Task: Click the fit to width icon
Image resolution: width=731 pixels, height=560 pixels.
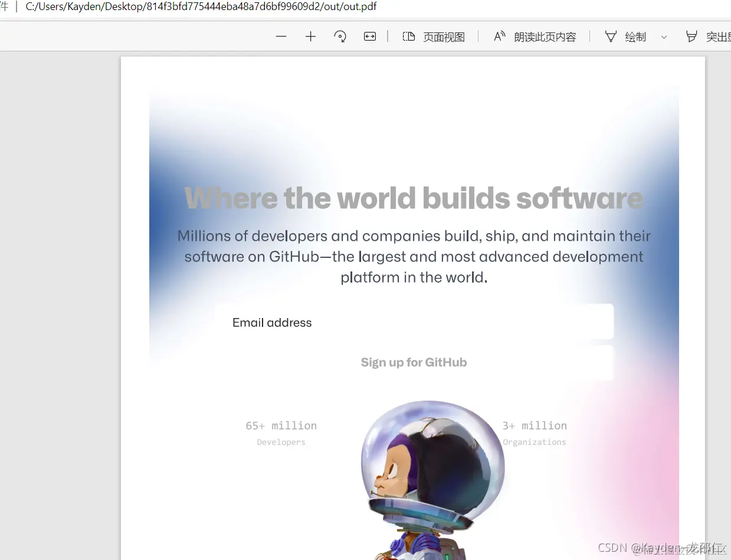Action: 370,37
